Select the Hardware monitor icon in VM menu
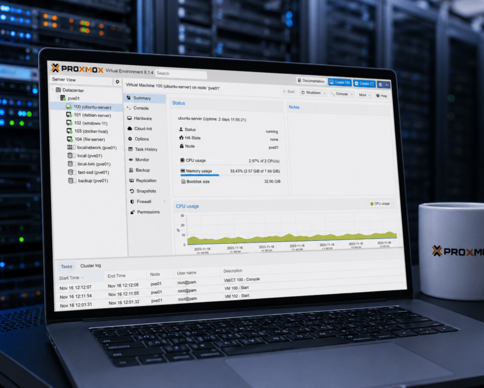484x388 pixels. (130, 118)
